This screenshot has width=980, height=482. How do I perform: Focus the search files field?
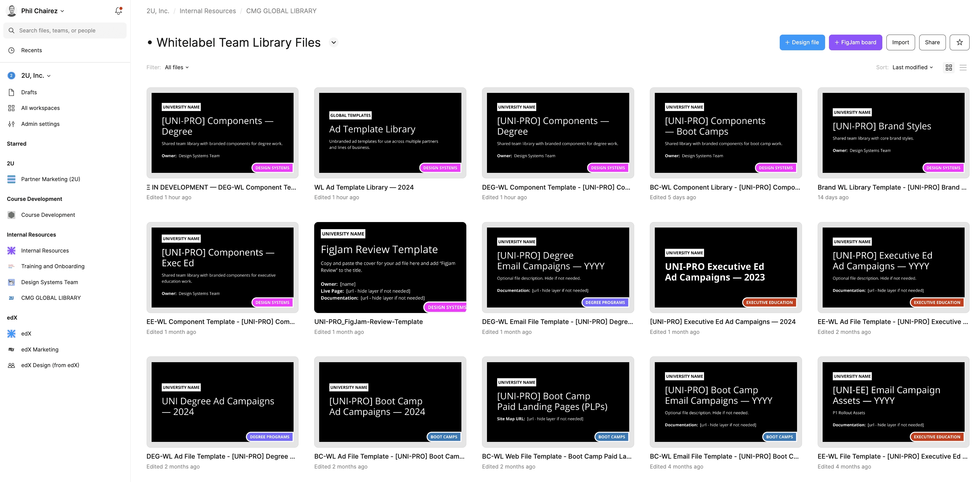click(x=65, y=31)
